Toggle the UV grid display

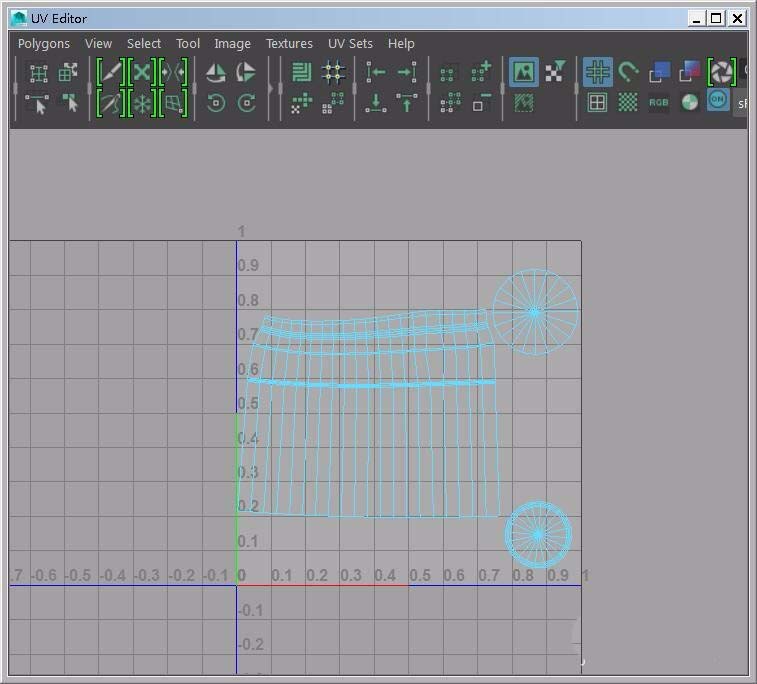pos(597,72)
